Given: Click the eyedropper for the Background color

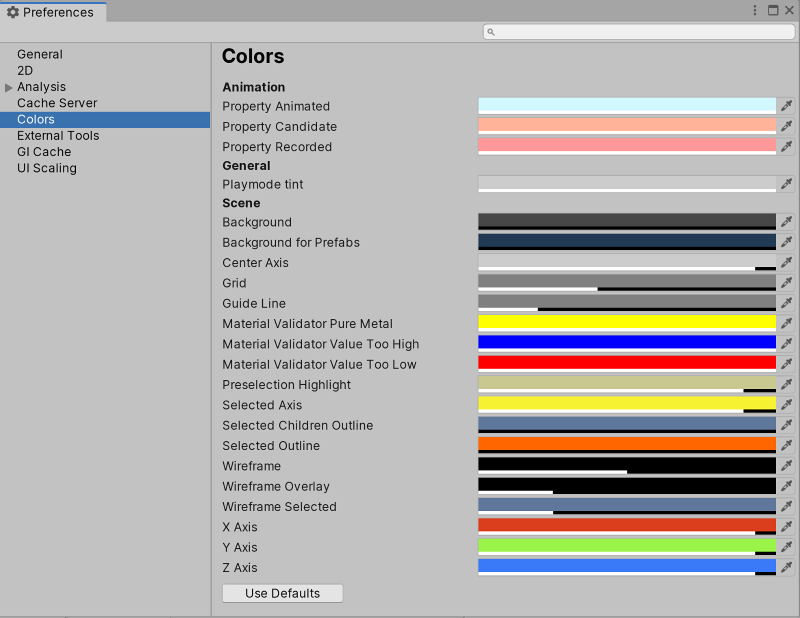Looking at the screenshot, I should [786, 221].
